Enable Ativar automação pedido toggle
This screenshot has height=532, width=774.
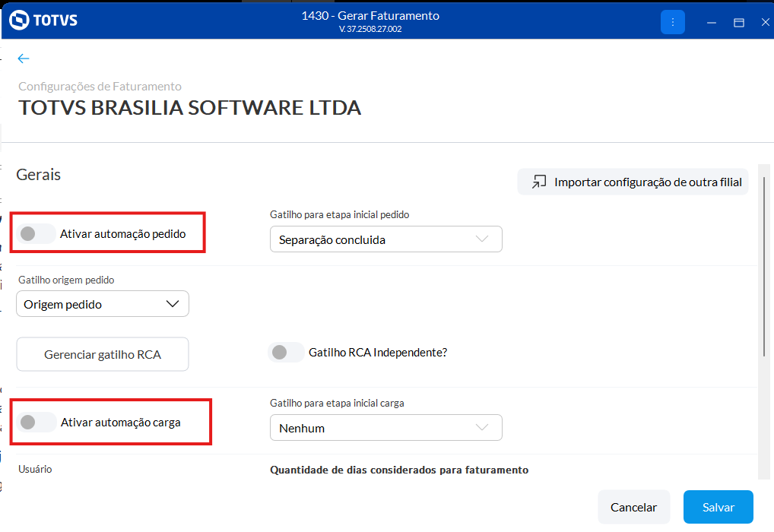[x=36, y=234]
